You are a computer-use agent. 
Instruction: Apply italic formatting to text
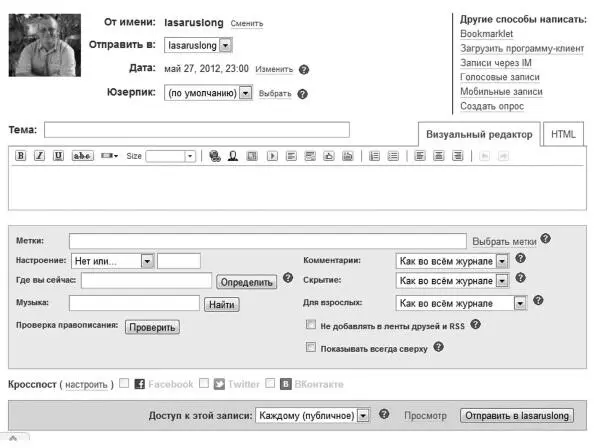tap(39, 156)
